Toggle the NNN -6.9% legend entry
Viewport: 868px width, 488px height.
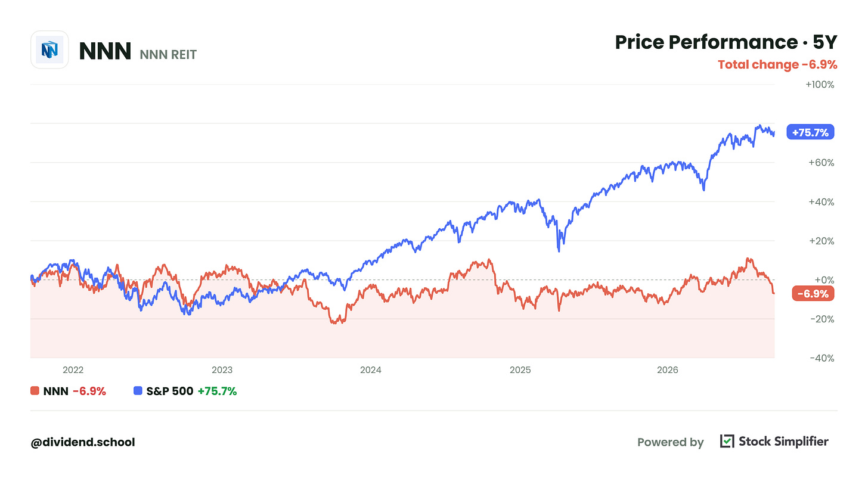click(68, 391)
